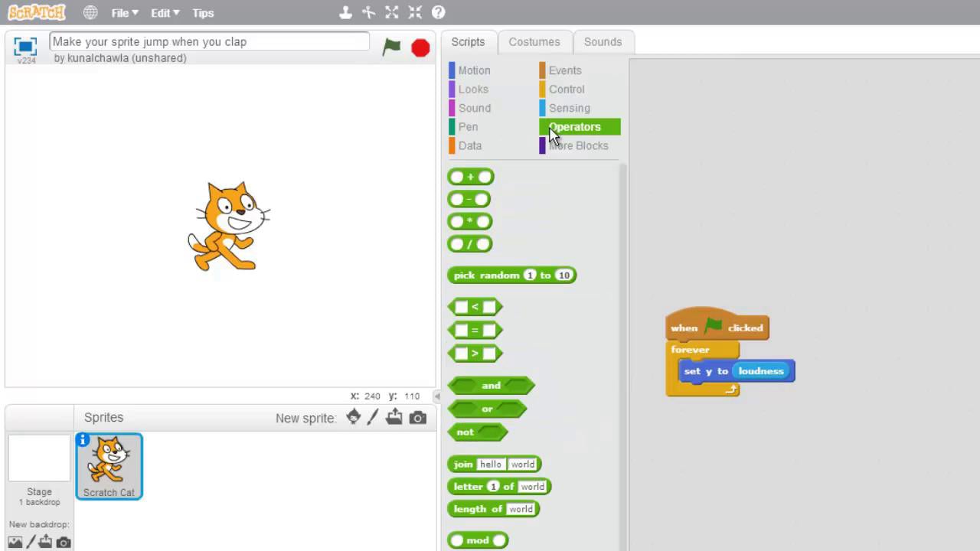The width and height of the screenshot is (980, 551).
Task: Click the equals comparison block
Action: (475, 330)
